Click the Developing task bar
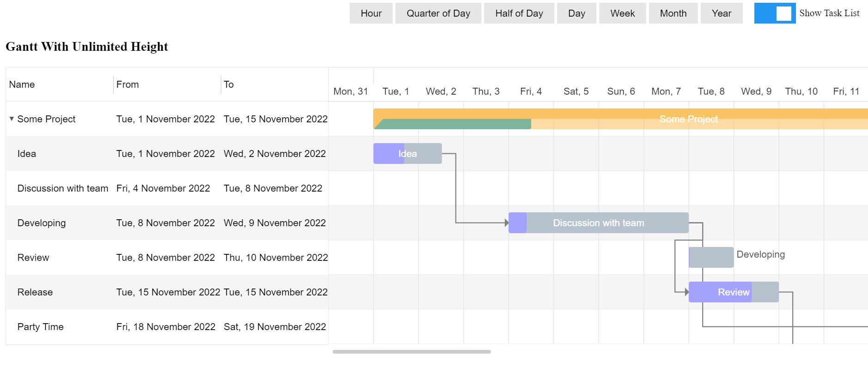Screen dimensions: 868x367 [x=710, y=257]
